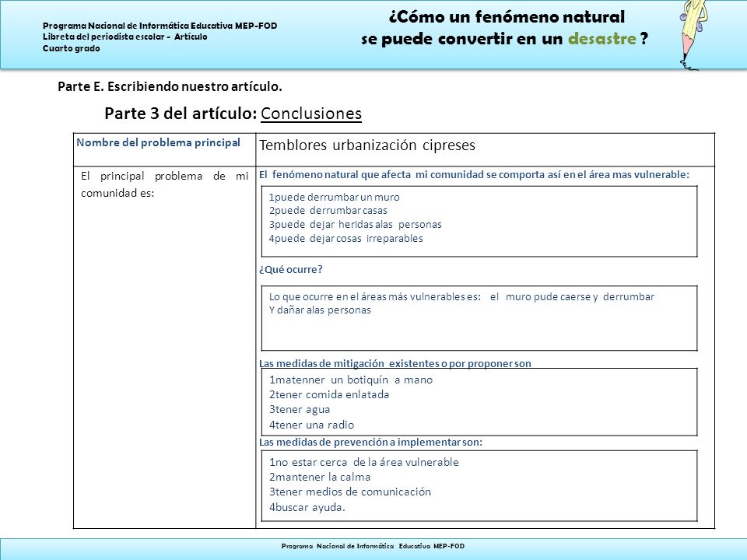Click the line '1matenner un botiquín a mano'
The height and width of the screenshot is (560, 747).
pyautogui.click(x=351, y=380)
